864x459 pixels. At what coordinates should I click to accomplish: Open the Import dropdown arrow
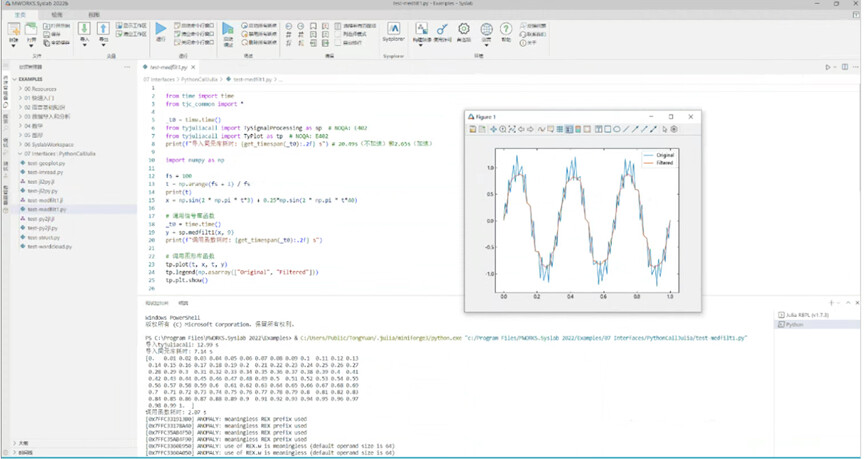pos(84,45)
